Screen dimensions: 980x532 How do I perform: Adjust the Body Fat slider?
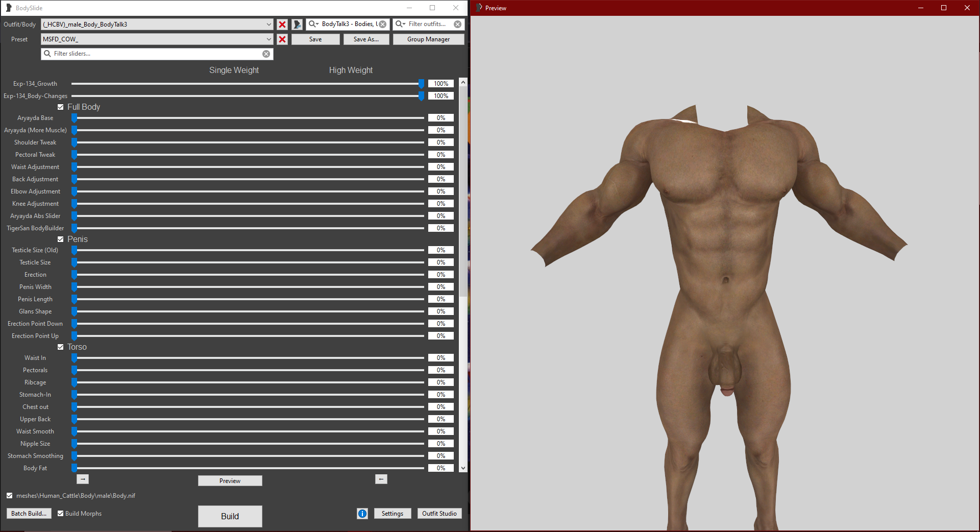248,468
